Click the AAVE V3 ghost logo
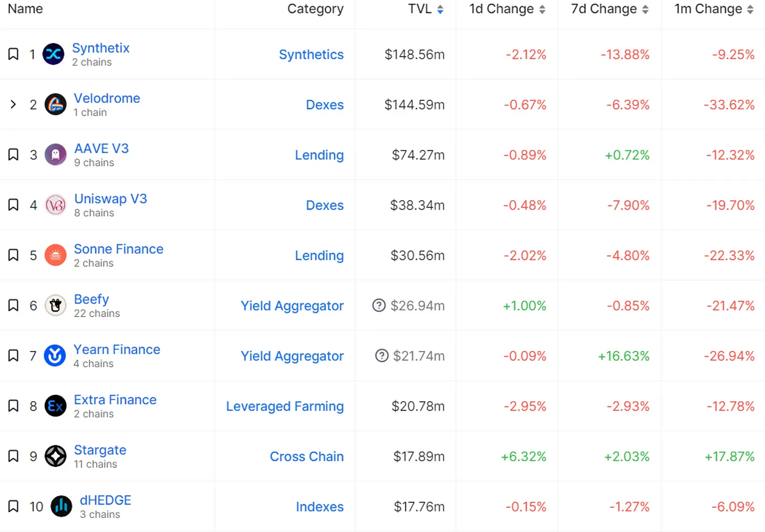 click(55, 154)
